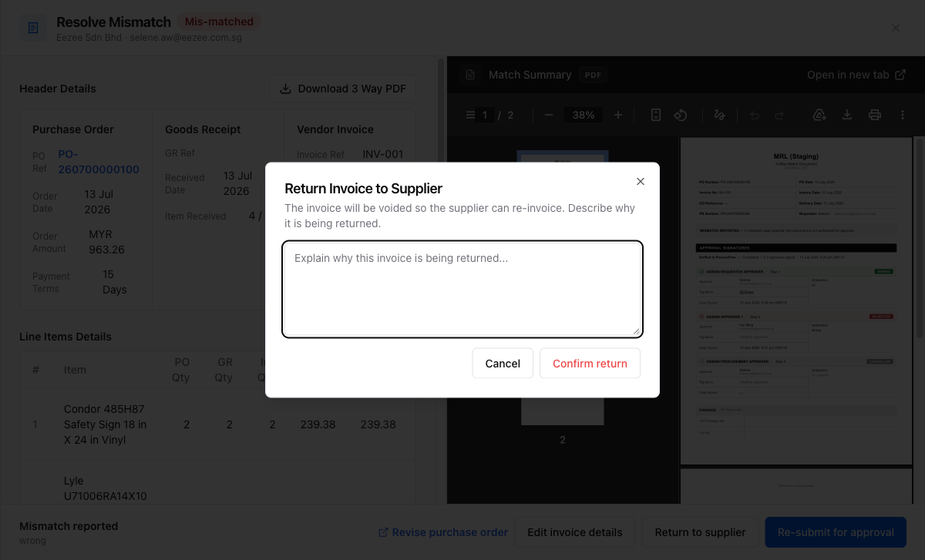Image resolution: width=925 pixels, height=560 pixels.
Task: Zoom out the PDF viewer
Action: [549, 116]
